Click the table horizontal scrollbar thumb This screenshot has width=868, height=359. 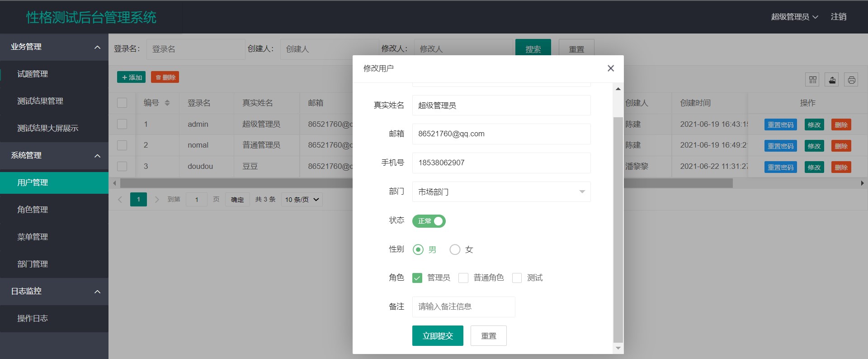coord(426,183)
